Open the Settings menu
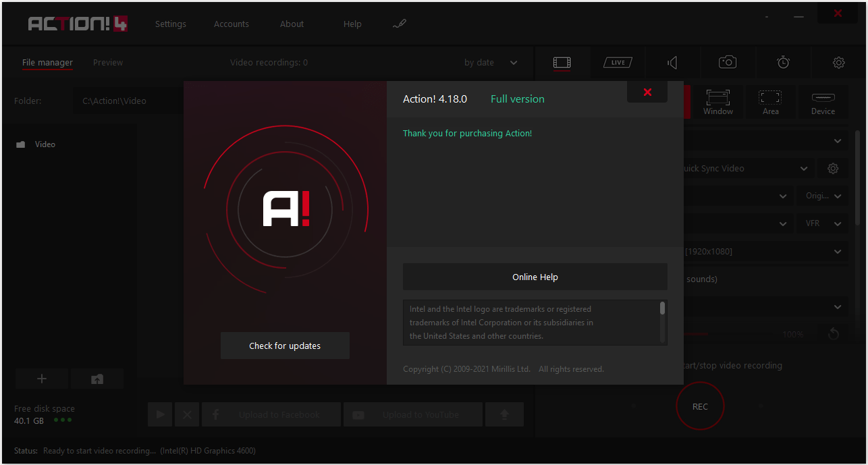Viewport: 868px width, 465px height. point(171,24)
